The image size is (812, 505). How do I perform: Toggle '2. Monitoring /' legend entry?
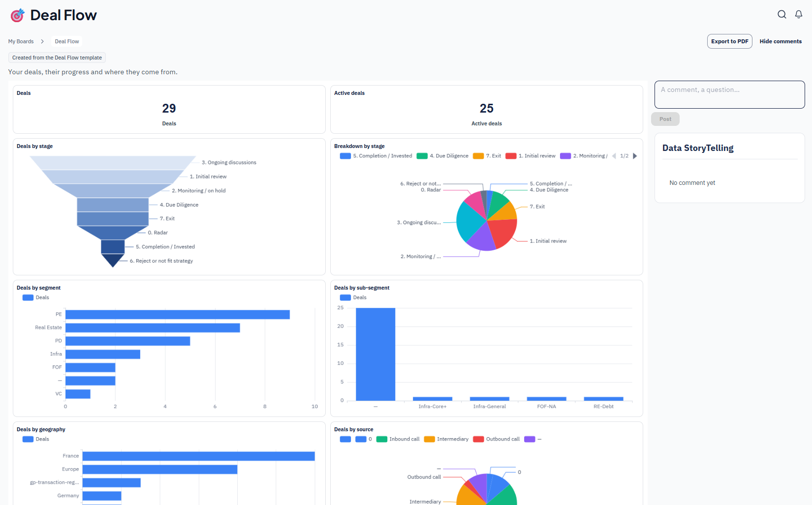(x=584, y=156)
